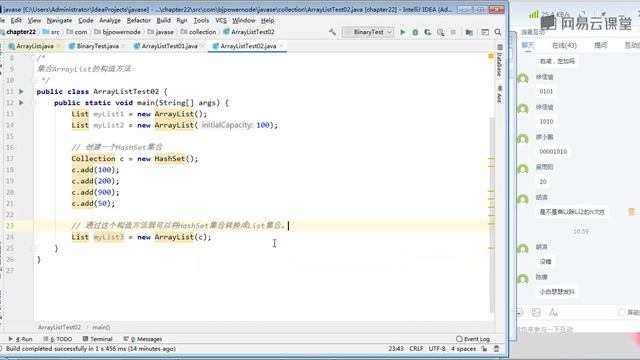Image resolution: width=640 pixels, height=360 pixels.
Task: Open the Help menu
Action: pyautogui.click(x=267, y=20)
